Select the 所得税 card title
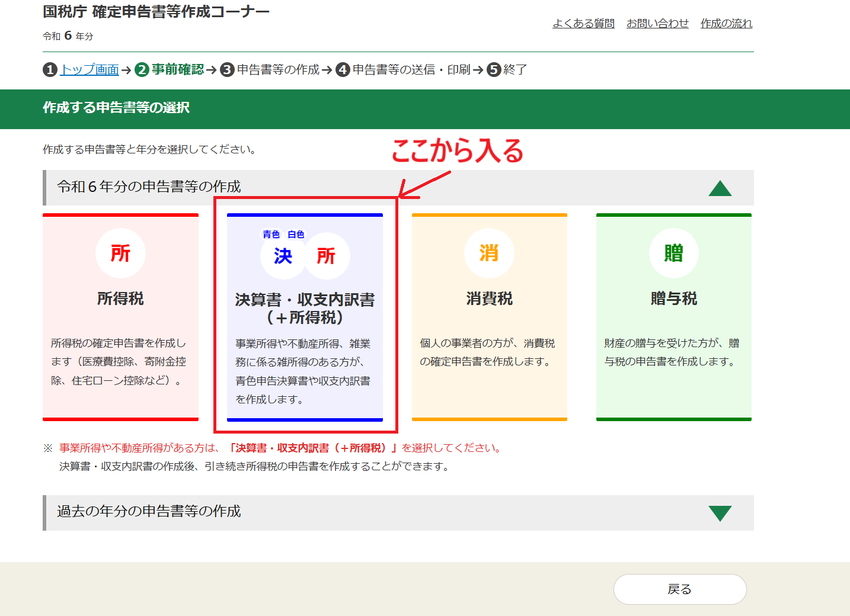This screenshot has height=616, width=850. click(x=120, y=299)
